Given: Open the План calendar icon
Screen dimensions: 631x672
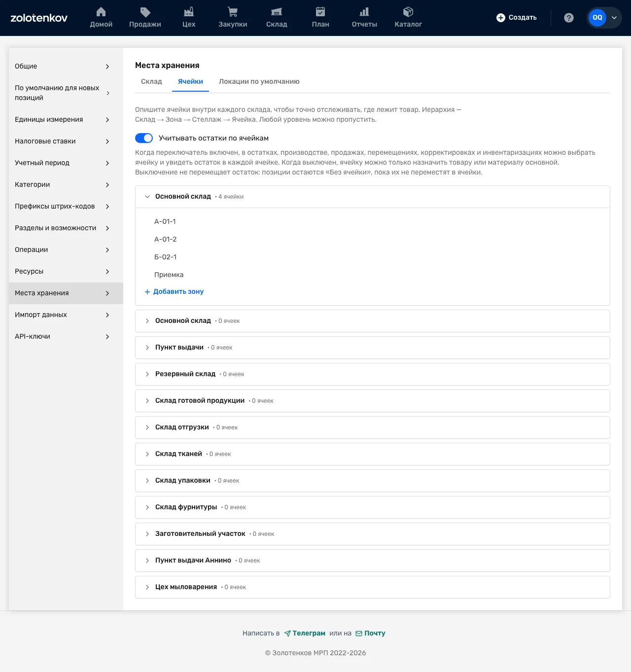Looking at the screenshot, I should coord(320,12).
